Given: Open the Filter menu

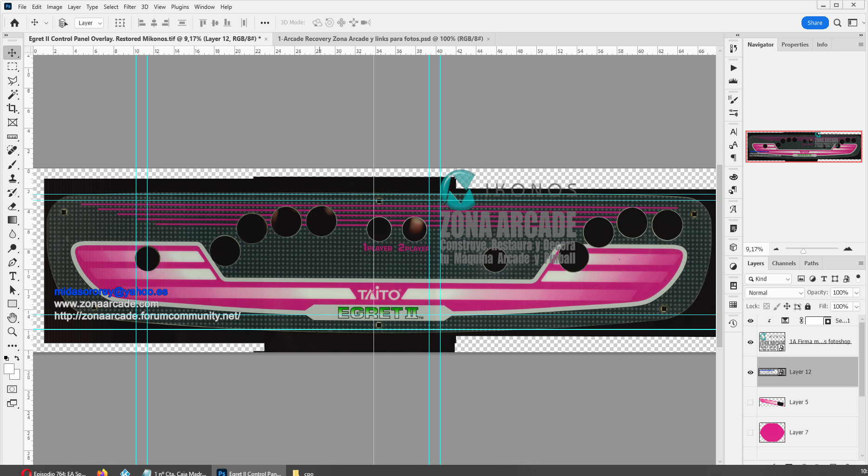Looking at the screenshot, I should 129,7.
